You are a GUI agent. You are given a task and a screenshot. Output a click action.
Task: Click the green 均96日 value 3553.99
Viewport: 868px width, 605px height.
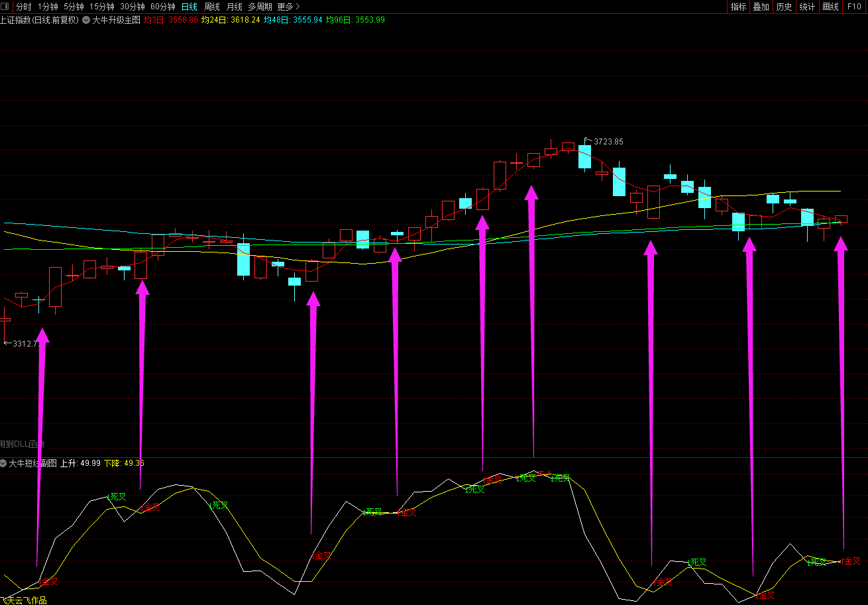pos(355,20)
